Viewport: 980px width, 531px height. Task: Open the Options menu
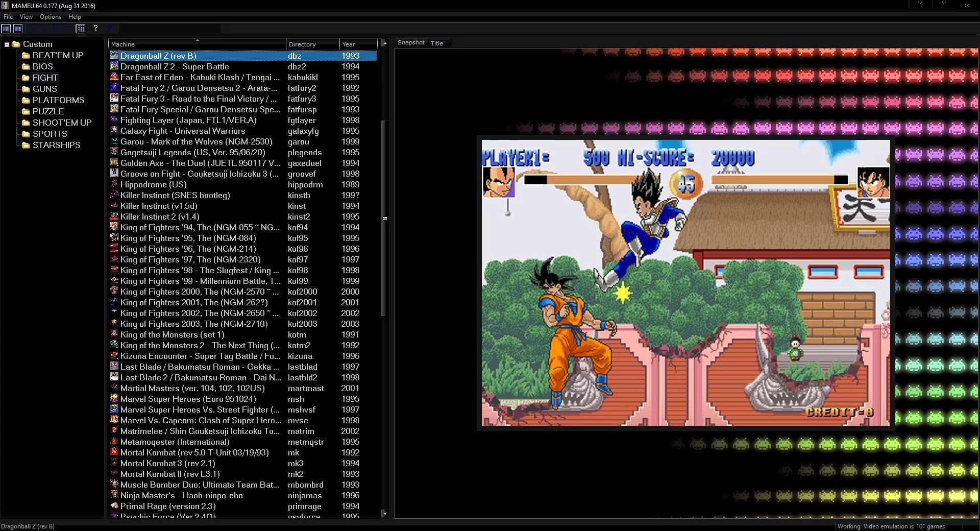coord(51,17)
